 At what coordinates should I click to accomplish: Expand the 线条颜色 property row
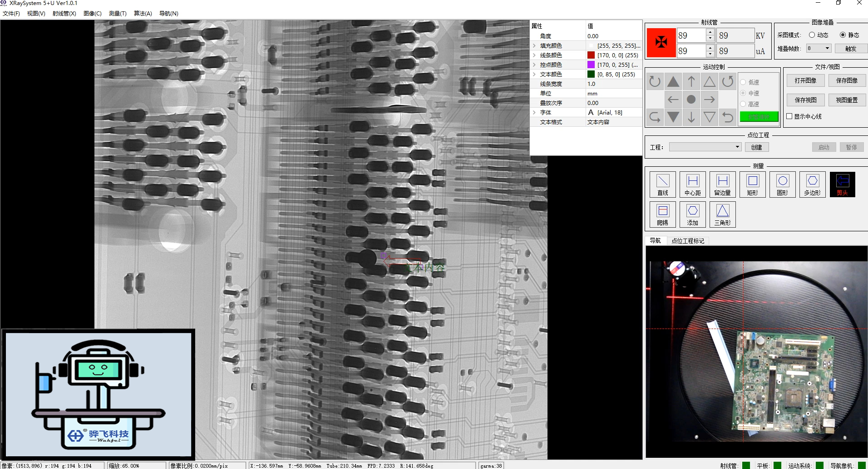pos(534,55)
